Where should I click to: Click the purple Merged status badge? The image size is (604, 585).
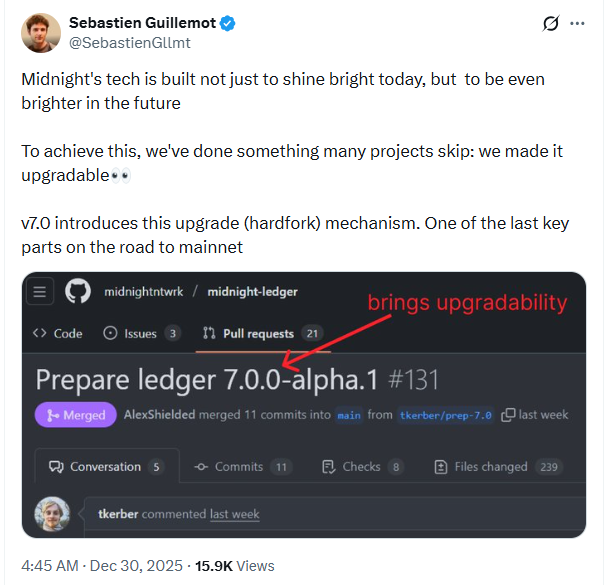(x=76, y=414)
